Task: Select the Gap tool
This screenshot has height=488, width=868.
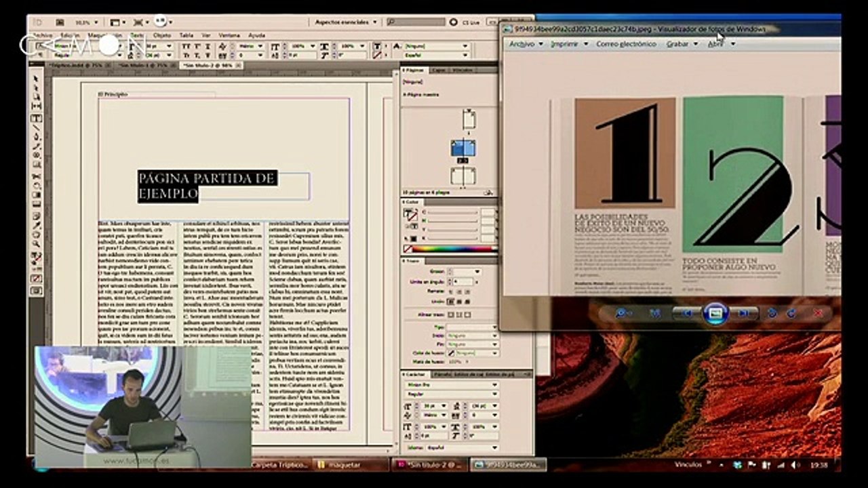Action: pyautogui.click(x=36, y=106)
